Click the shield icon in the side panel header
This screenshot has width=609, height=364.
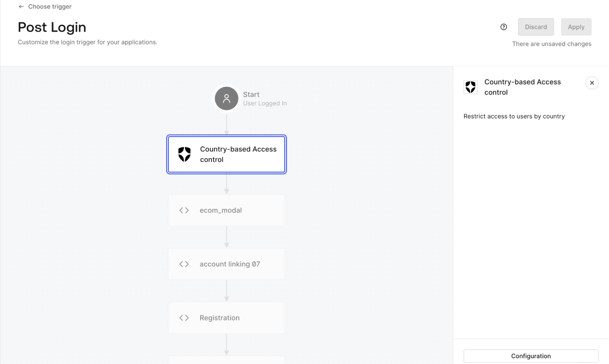point(470,87)
